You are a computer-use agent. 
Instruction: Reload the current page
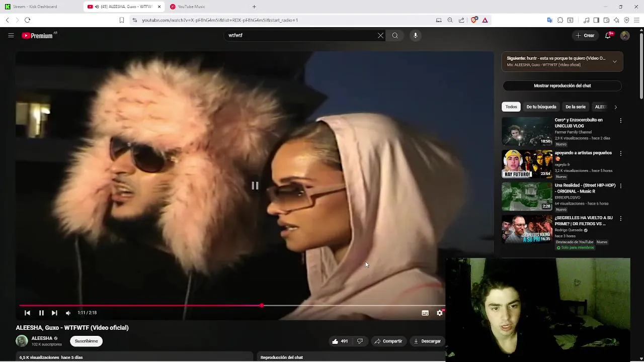27,20
